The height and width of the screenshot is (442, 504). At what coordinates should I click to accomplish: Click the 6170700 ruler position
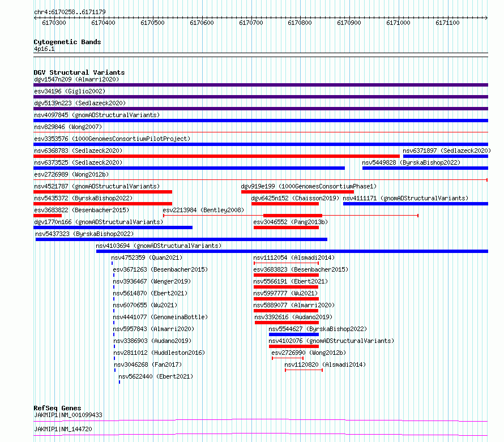coord(251,23)
